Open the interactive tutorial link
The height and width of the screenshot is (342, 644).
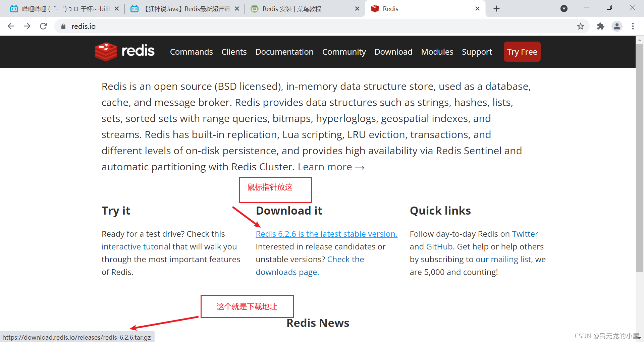point(136,247)
